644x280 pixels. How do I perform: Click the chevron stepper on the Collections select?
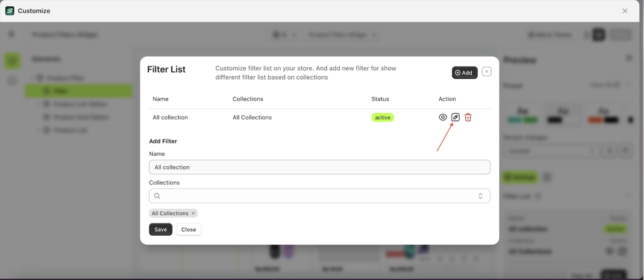480,196
